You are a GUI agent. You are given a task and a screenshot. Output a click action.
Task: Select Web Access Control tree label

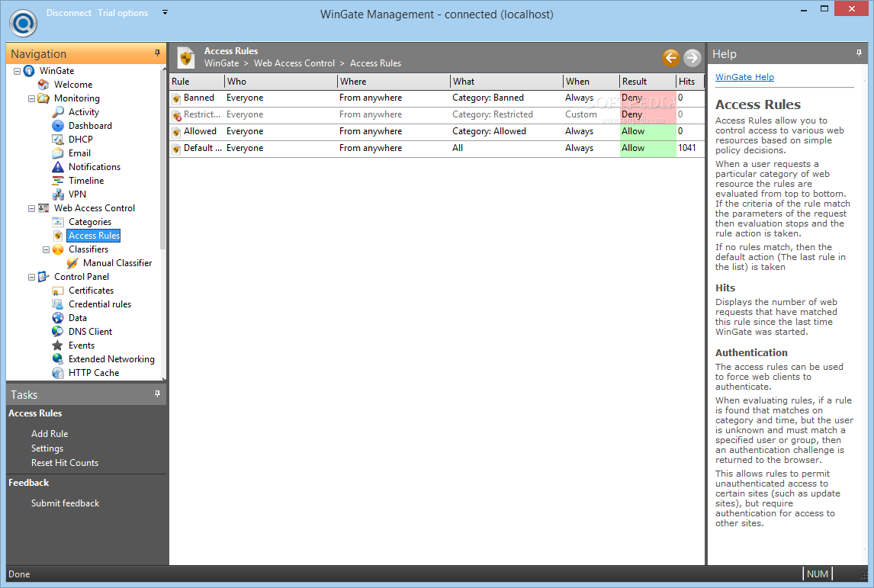(95, 208)
